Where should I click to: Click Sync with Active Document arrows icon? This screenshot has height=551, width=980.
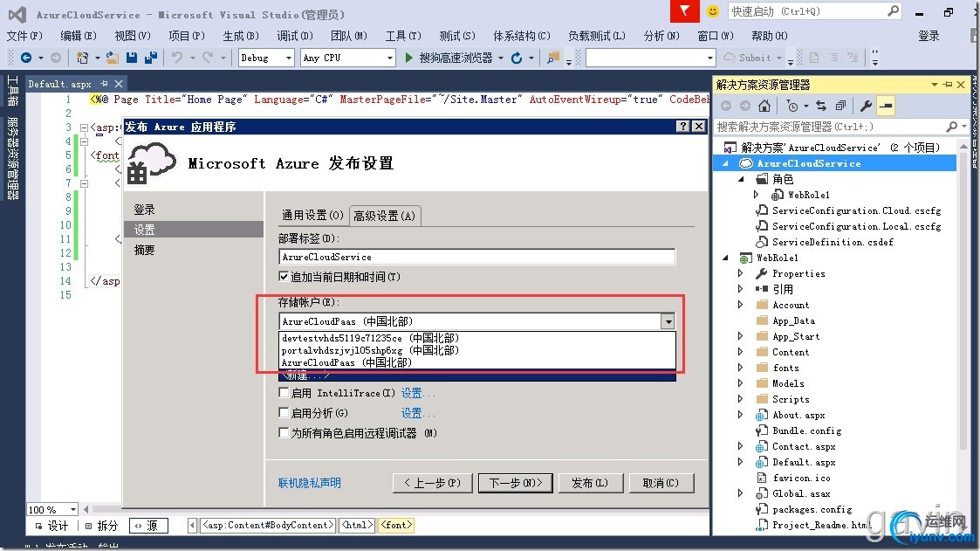(821, 106)
